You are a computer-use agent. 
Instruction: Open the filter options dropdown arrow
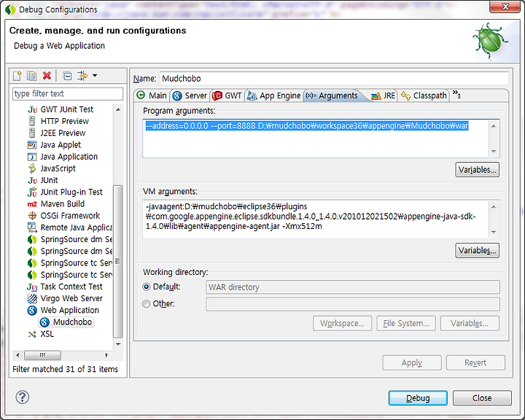point(95,76)
